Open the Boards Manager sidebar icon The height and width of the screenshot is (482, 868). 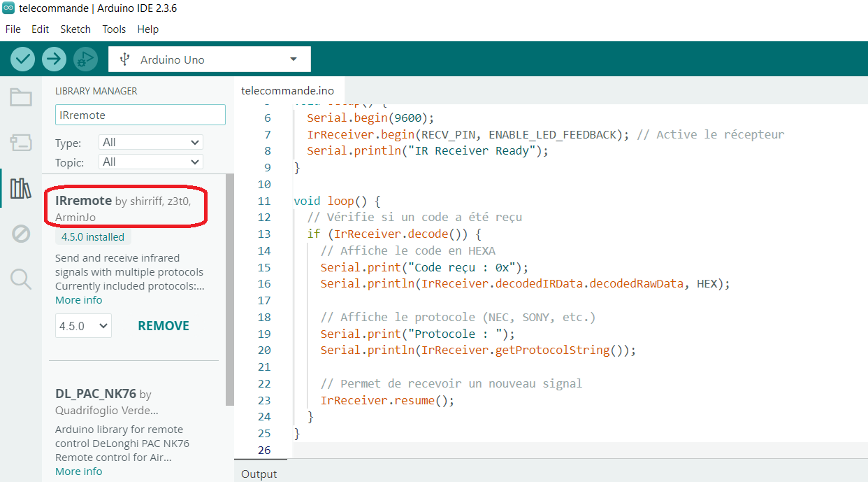click(21, 143)
